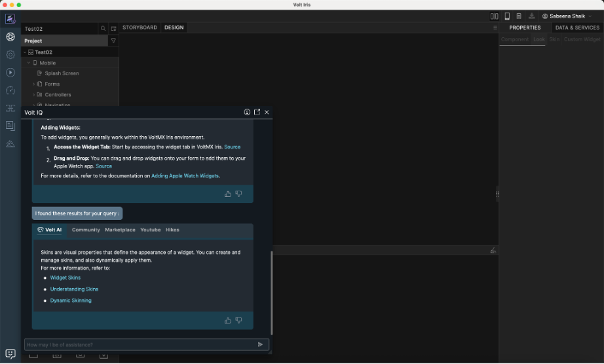The width and height of the screenshot is (604, 364).
Task: Click the broom clear icon below the canvas
Action: 493,251
